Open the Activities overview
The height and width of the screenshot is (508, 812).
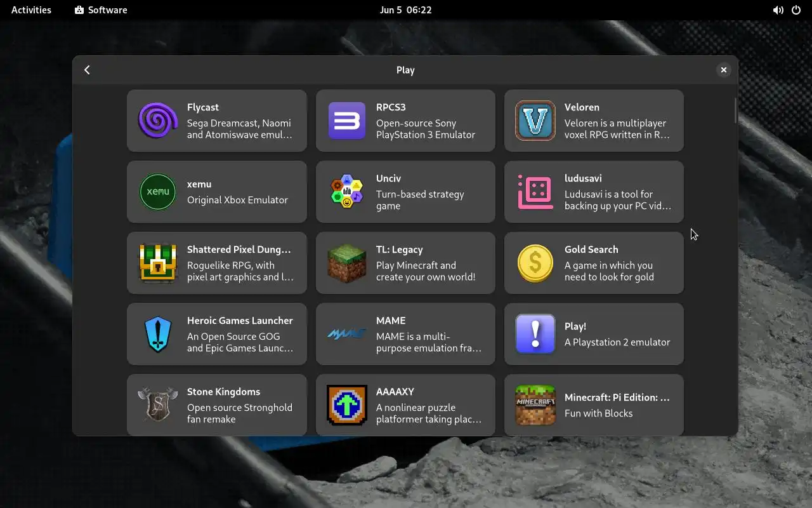(x=31, y=10)
